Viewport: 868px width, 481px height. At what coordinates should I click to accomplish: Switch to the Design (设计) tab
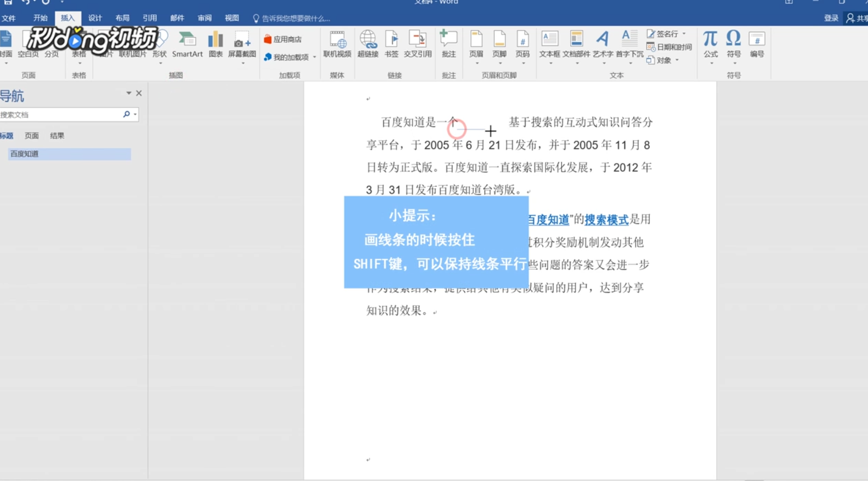(x=95, y=18)
